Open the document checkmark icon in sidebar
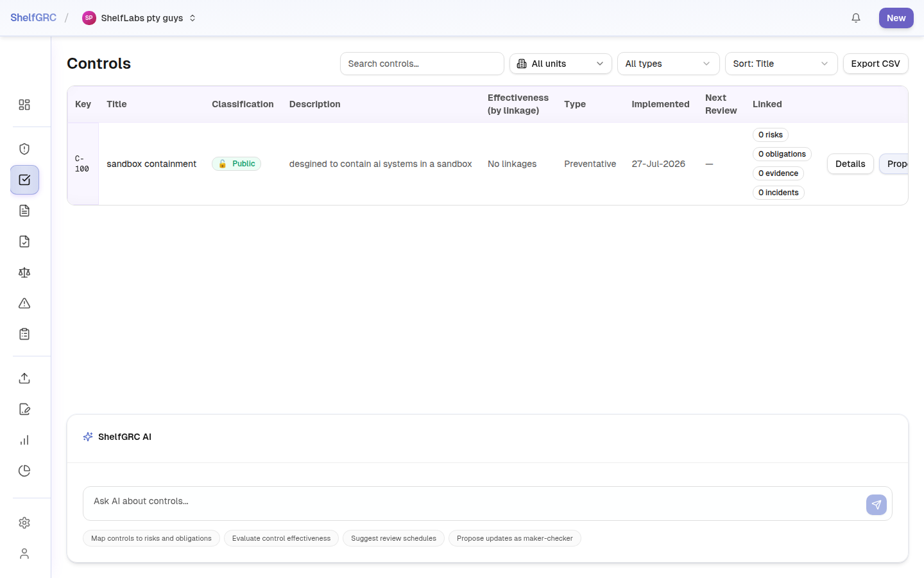The width and height of the screenshot is (924, 578). pyautogui.click(x=24, y=241)
